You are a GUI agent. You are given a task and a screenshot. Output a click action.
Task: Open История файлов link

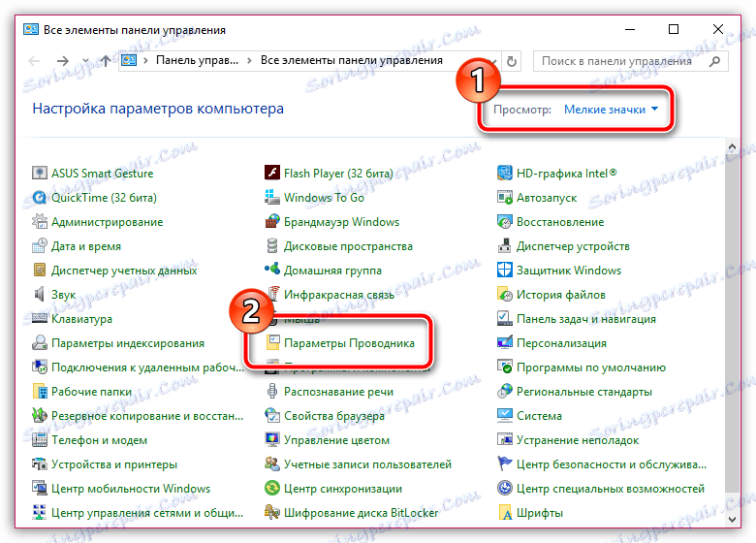561,295
